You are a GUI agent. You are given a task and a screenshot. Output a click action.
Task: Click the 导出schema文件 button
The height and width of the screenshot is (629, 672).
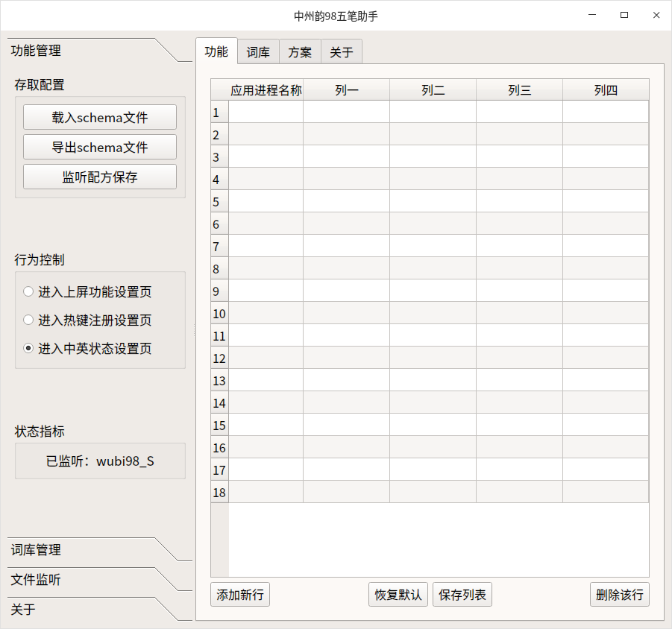coord(99,147)
